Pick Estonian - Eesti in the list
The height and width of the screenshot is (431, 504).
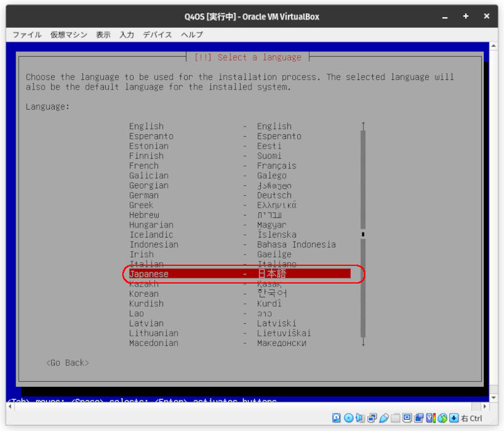(x=240, y=146)
